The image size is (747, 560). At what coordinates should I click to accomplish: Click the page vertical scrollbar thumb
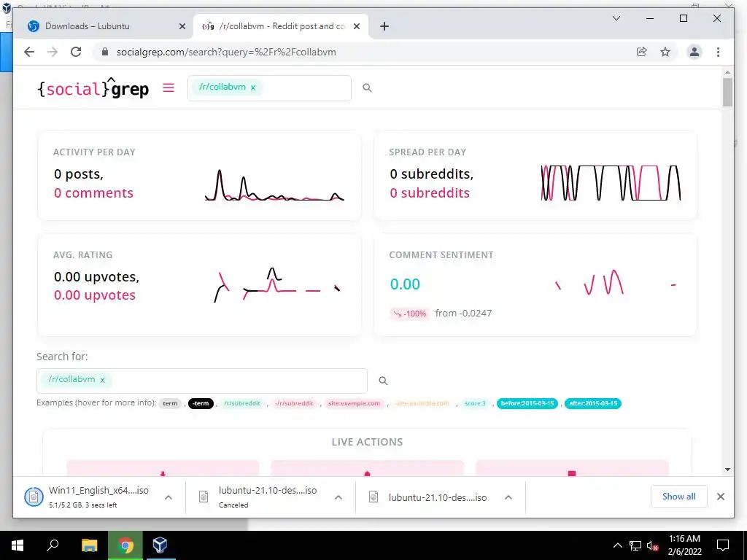pos(727,92)
